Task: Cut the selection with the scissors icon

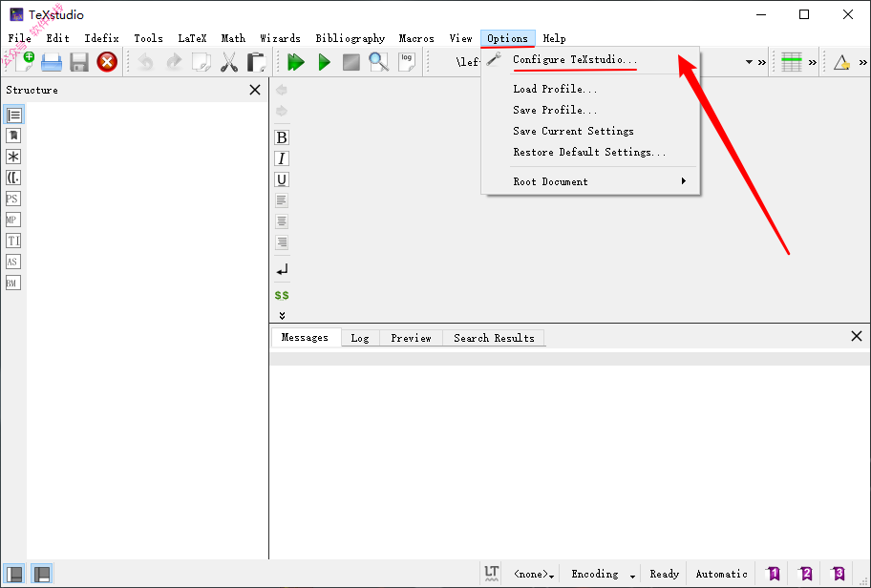Action: pos(229,62)
